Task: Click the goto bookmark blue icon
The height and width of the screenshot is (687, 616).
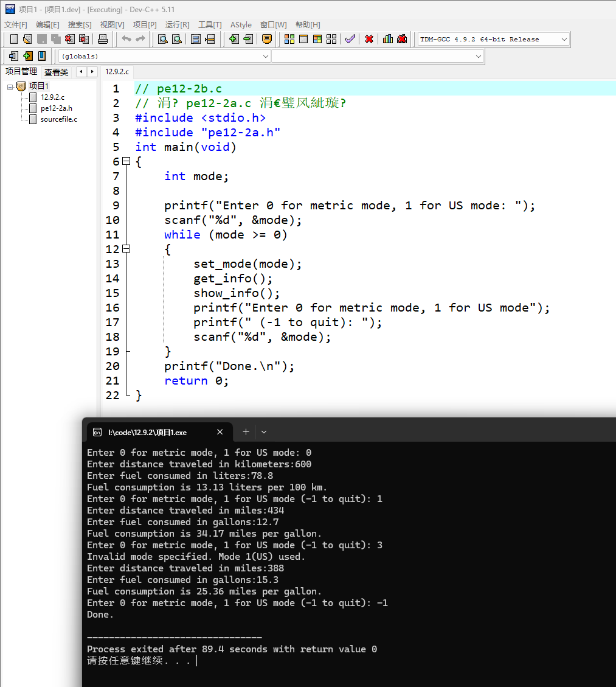Action: 42,56
